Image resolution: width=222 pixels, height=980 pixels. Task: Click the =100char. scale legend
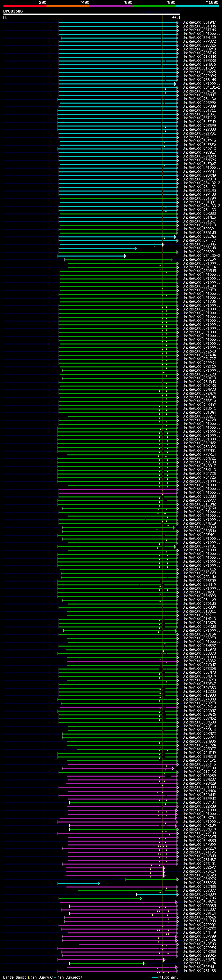pos(165,977)
